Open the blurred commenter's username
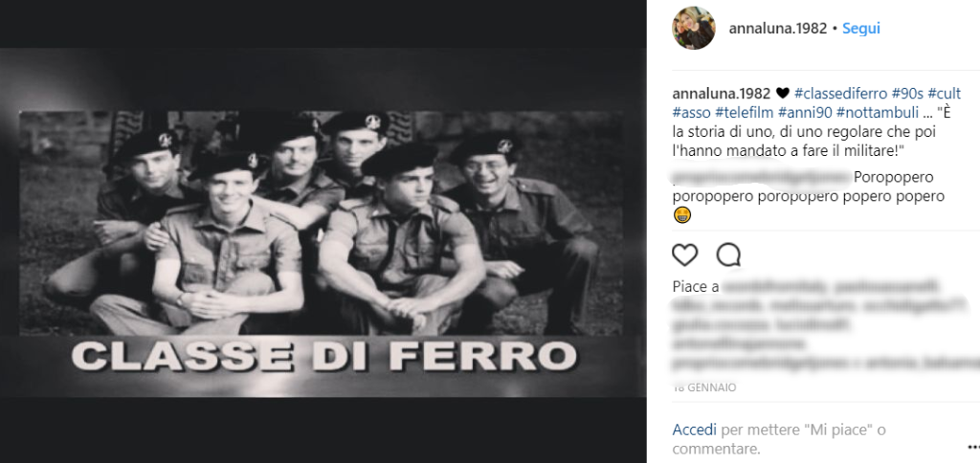The width and height of the screenshot is (980, 463). (761, 178)
